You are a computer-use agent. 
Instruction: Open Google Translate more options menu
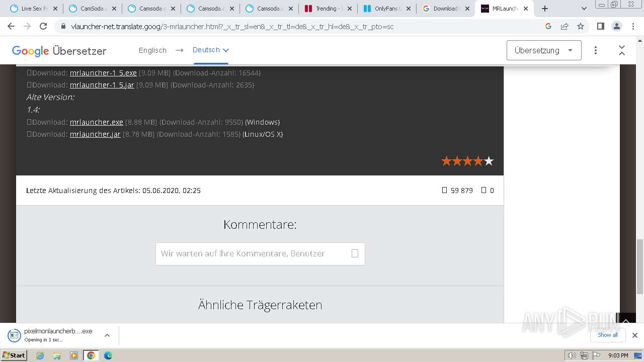(596, 50)
